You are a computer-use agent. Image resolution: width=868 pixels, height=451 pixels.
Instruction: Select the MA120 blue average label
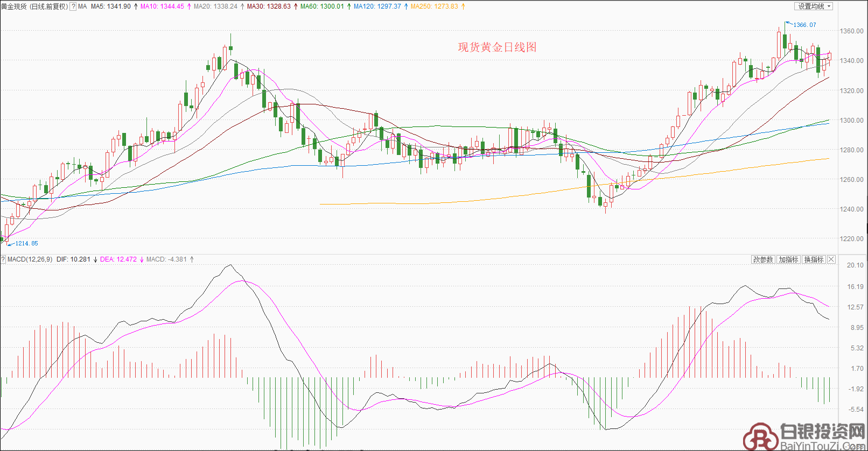(377, 6)
